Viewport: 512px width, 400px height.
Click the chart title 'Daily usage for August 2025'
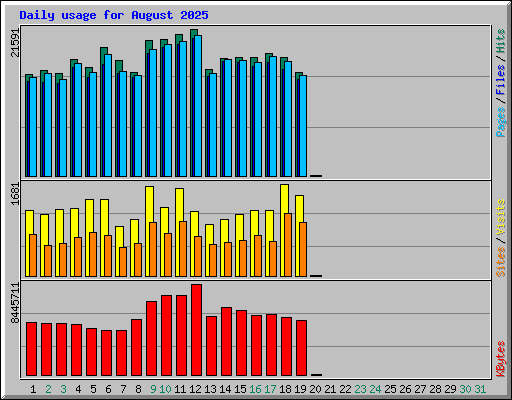(114, 15)
